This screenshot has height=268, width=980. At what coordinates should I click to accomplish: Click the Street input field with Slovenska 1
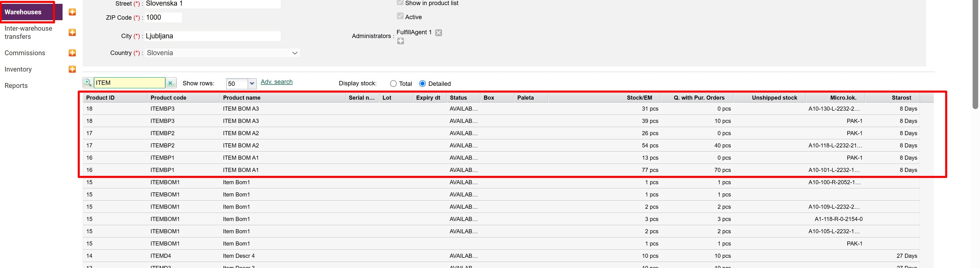(x=213, y=4)
